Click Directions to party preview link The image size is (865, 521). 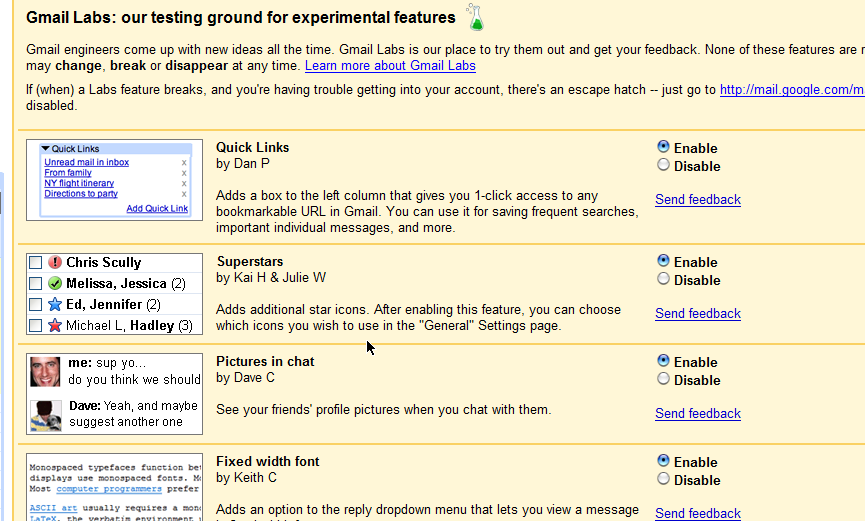tap(81, 194)
